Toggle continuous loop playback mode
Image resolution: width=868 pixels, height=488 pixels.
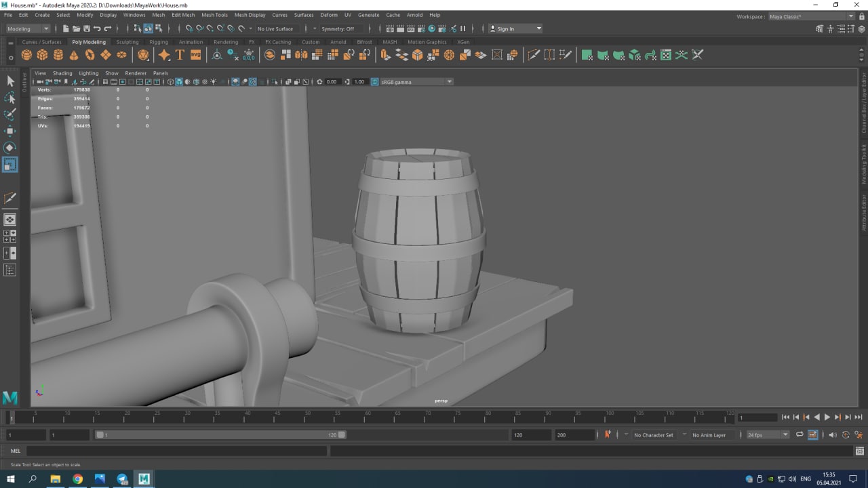800,435
